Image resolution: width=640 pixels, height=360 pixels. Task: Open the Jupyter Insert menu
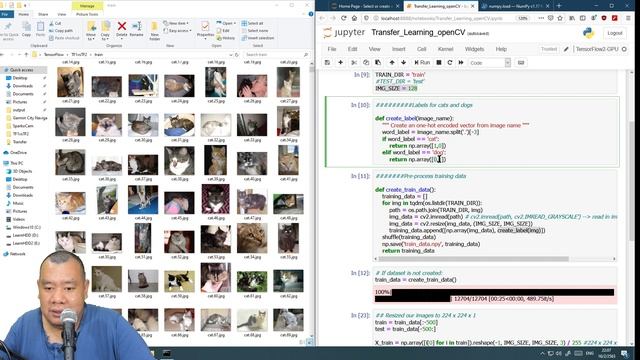point(398,49)
